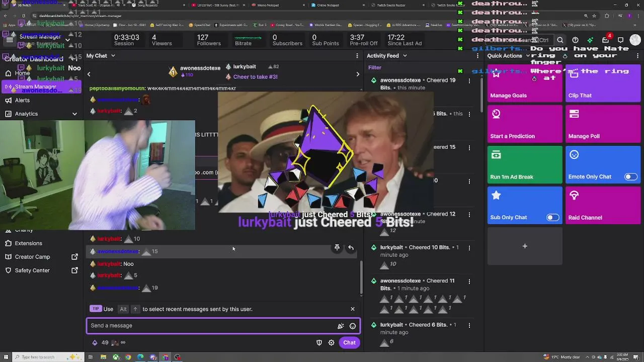Click the celebration icon in message box
644x362 pixels.
[341, 326]
